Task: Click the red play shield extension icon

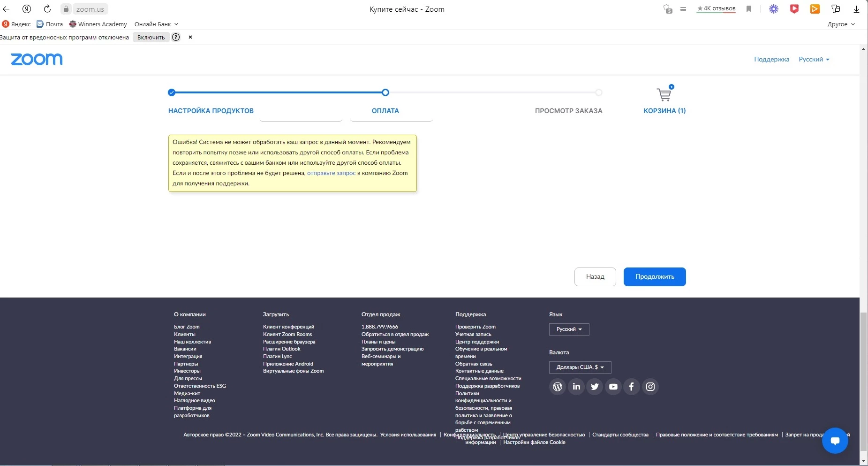Action: click(794, 8)
